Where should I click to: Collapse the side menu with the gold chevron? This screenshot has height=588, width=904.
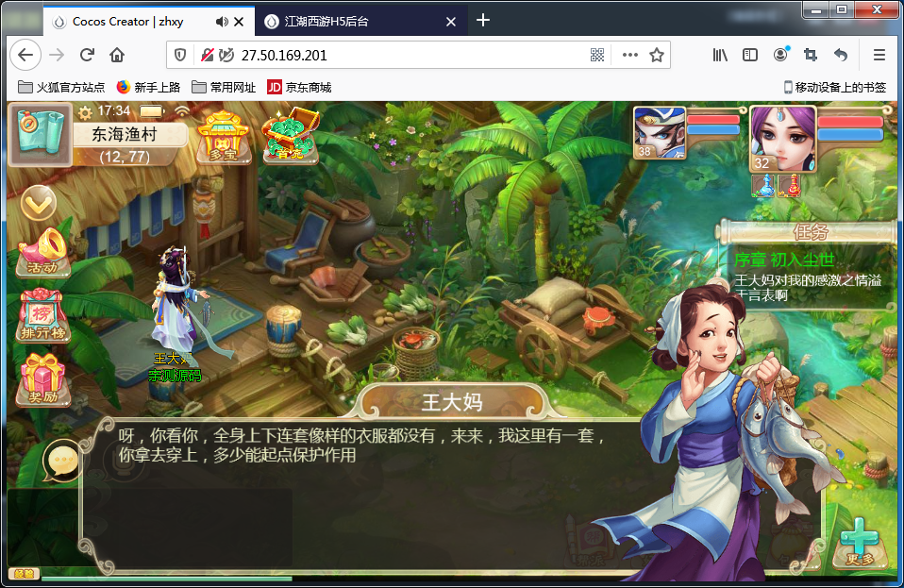point(39,204)
